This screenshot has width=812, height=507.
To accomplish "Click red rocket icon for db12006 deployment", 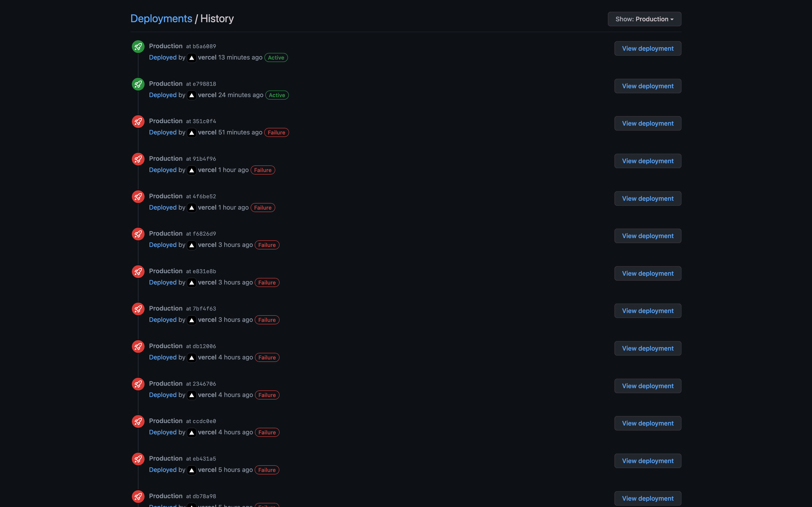I will 138,347.
